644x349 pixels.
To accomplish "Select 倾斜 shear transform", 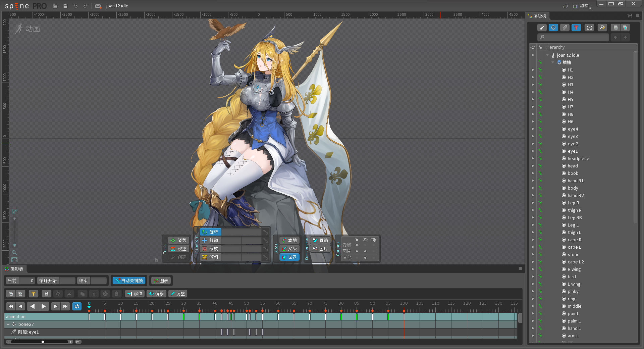I will (210, 257).
